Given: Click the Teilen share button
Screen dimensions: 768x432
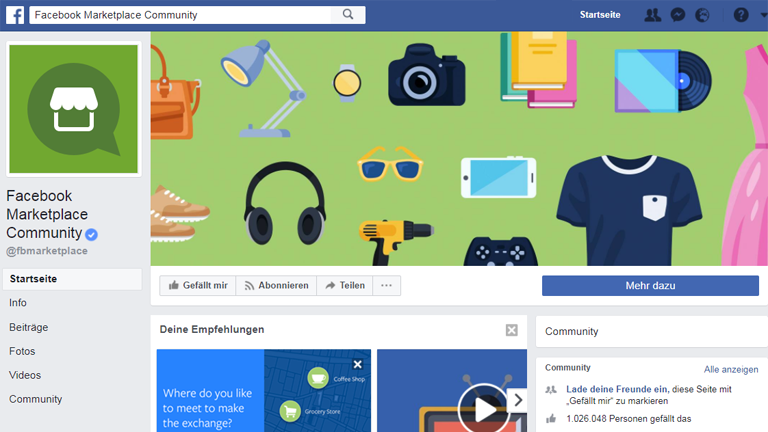Looking at the screenshot, I should pyautogui.click(x=345, y=286).
